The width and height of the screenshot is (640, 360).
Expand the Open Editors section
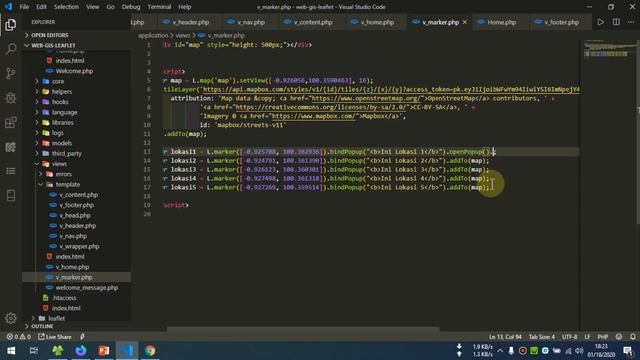pyautogui.click(x=77, y=35)
